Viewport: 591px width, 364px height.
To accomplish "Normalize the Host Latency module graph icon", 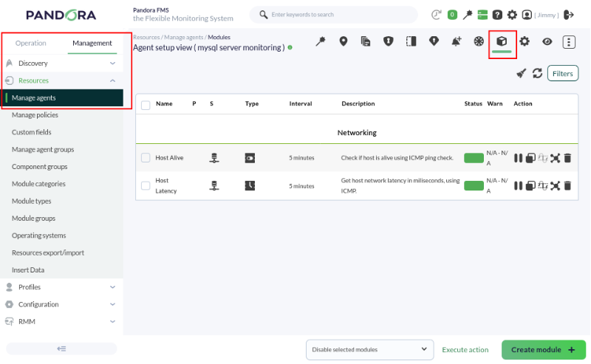I will click(x=543, y=185).
